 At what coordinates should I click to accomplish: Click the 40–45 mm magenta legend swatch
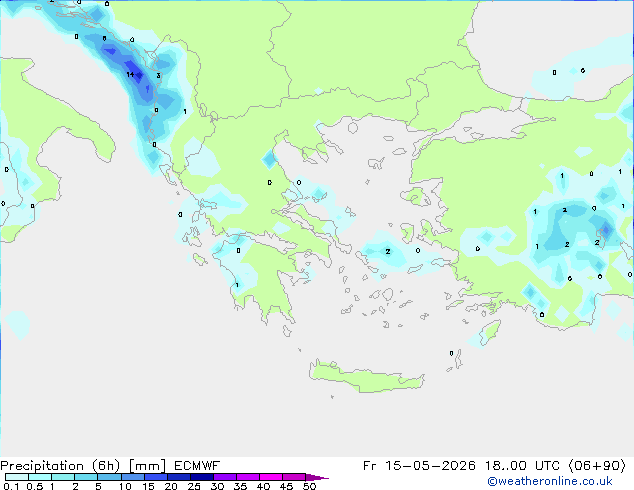click(271, 477)
